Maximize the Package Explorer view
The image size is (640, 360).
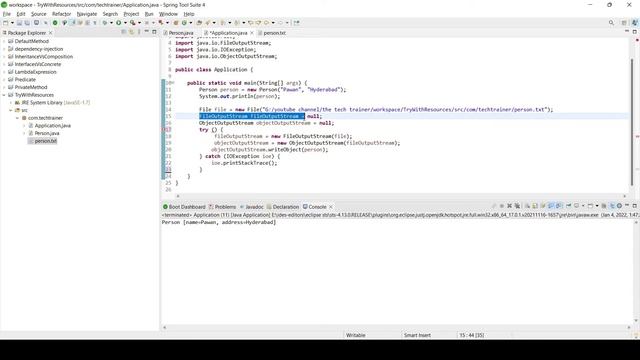click(x=154, y=32)
